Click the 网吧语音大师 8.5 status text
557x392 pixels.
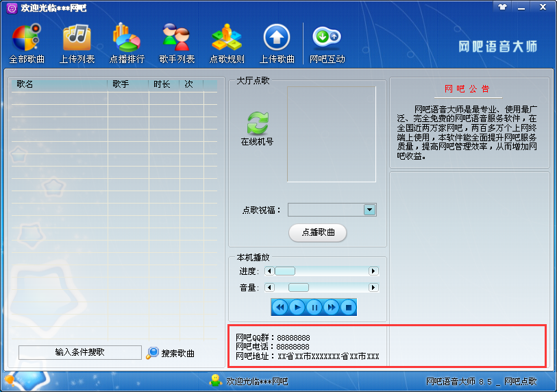pos(481,382)
